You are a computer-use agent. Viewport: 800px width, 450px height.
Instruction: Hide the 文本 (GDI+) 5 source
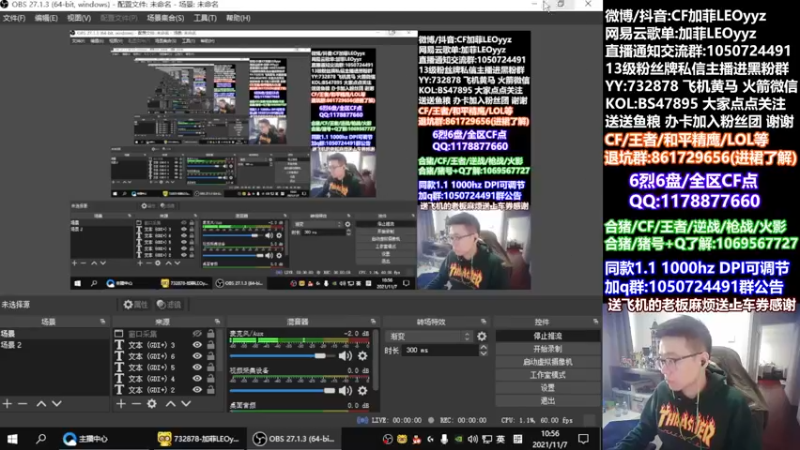197,367
